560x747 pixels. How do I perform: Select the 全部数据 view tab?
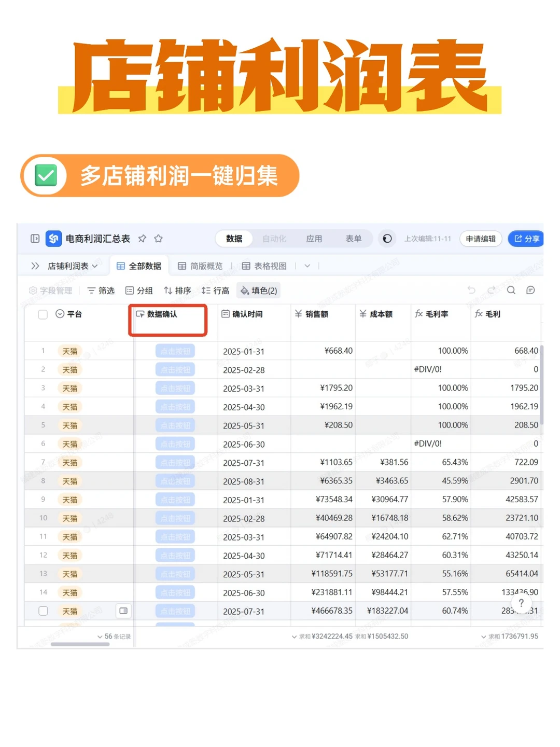139,266
